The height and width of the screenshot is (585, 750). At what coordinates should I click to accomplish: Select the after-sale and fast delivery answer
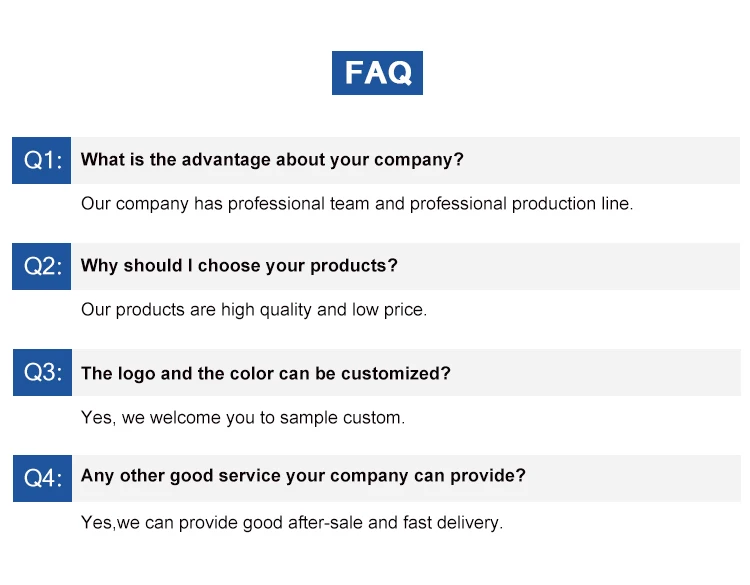click(291, 523)
